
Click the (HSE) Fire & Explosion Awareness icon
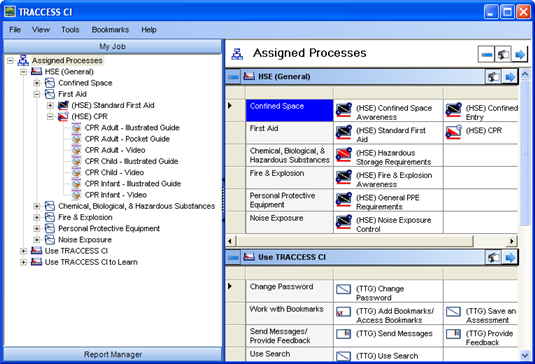coord(344,177)
